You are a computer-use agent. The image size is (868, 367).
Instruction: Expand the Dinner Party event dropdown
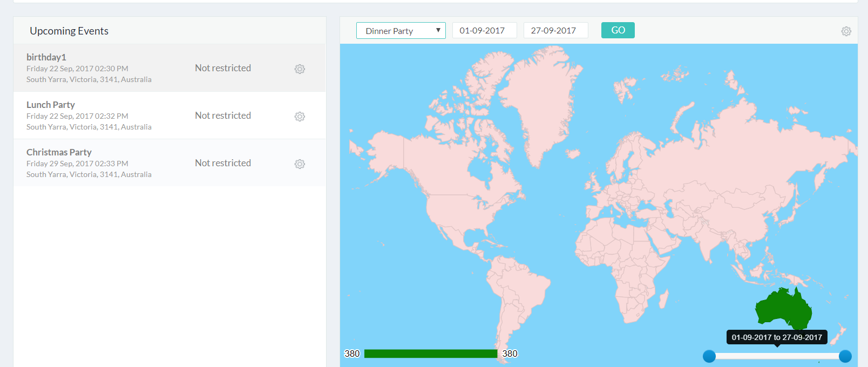tap(401, 31)
